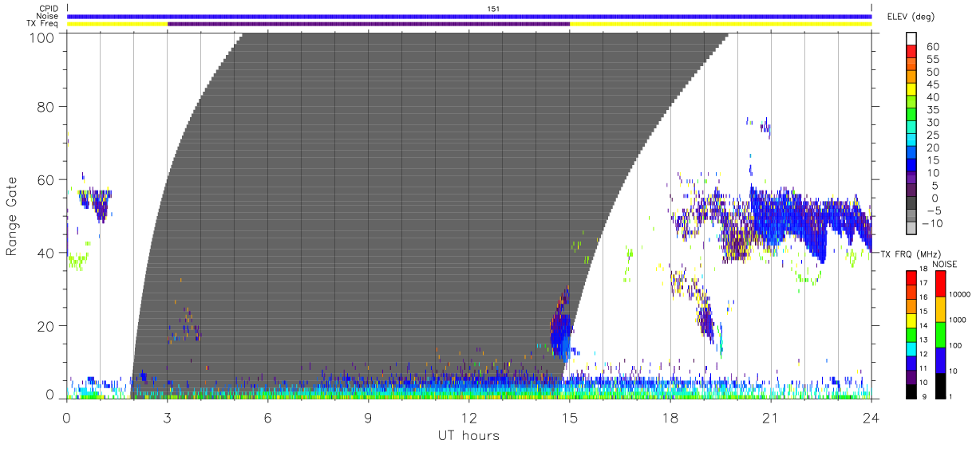
Task: Click the CPID value 151
Action: (x=492, y=8)
